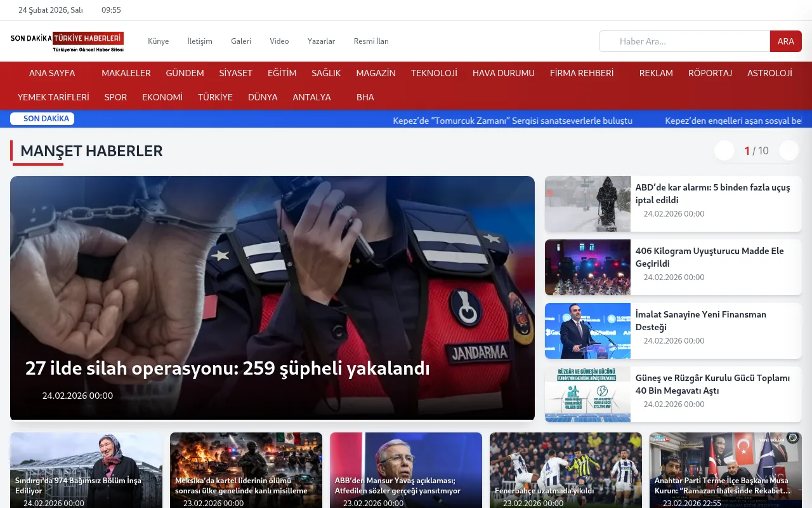Open the silah operasyonu headline article
812x508 pixels.
[x=227, y=368]
